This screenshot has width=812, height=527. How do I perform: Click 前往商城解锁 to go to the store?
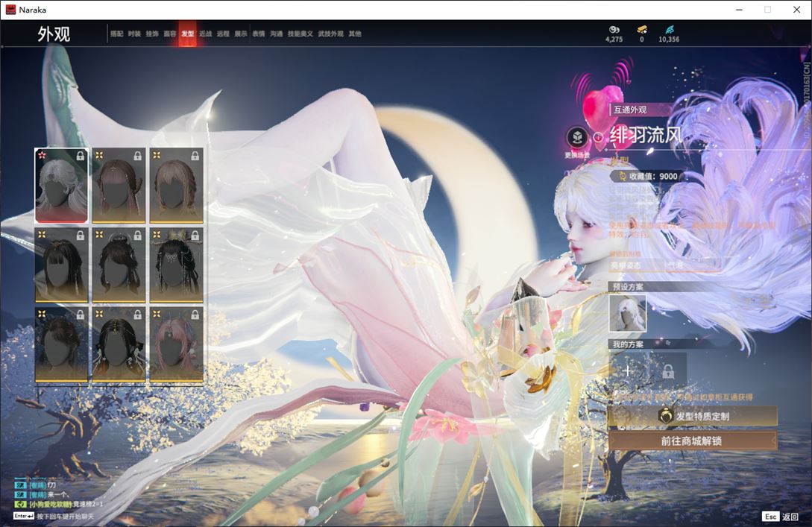coord(693,441)
